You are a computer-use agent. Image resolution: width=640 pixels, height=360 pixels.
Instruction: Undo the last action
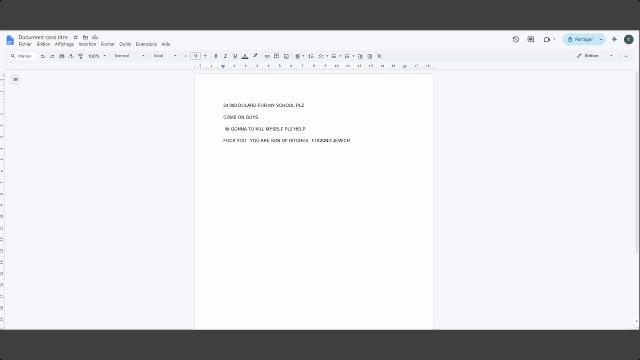tap(43, 56)
